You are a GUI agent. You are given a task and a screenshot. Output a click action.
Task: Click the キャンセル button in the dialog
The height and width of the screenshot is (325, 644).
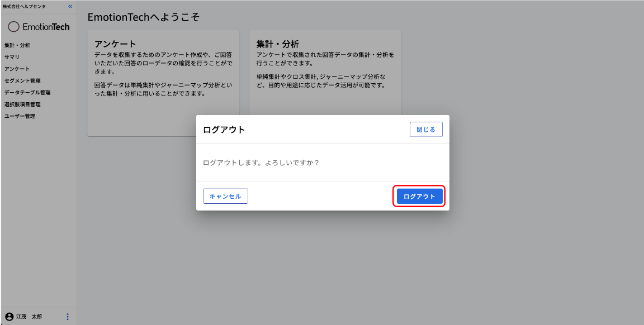point(225,196)
